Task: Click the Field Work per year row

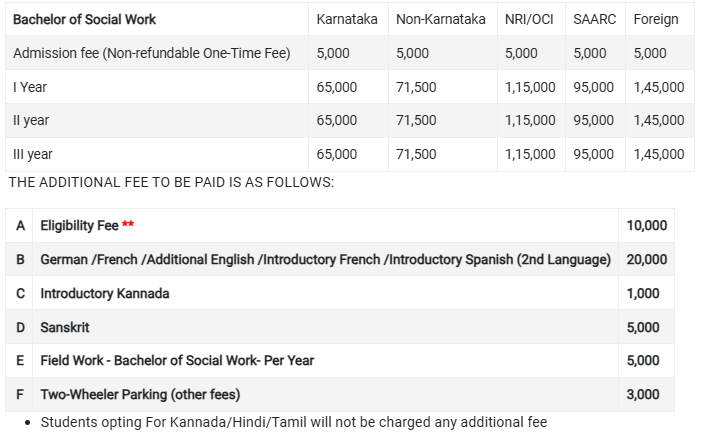Action: click(x=177, y=361)
